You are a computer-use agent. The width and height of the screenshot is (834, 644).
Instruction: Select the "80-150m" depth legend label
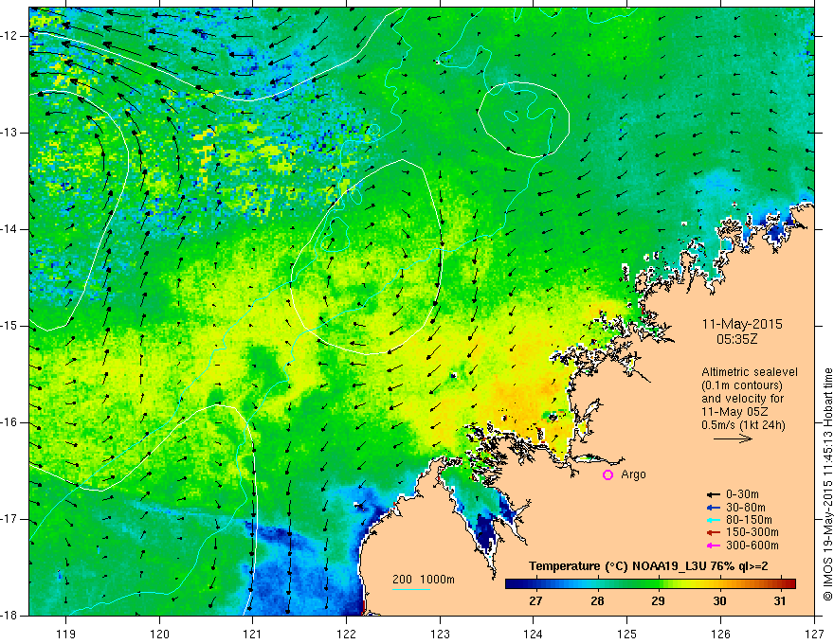(749, 520)
